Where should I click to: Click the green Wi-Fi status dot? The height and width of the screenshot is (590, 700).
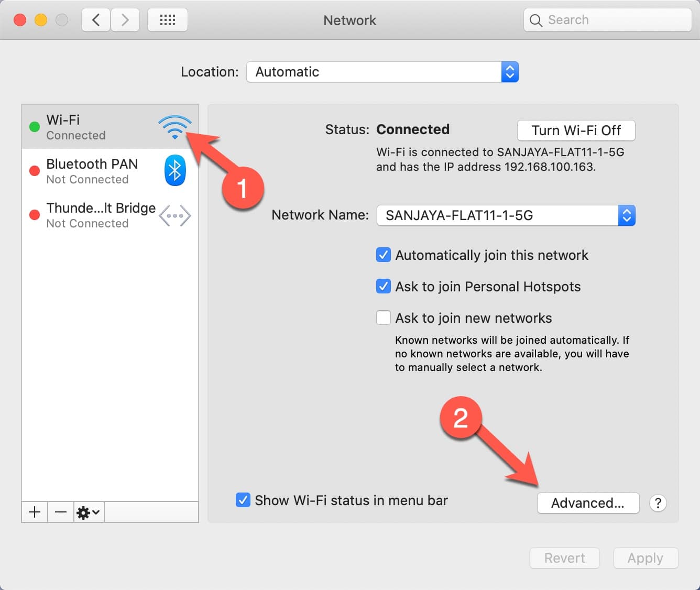tap(35, 127)
